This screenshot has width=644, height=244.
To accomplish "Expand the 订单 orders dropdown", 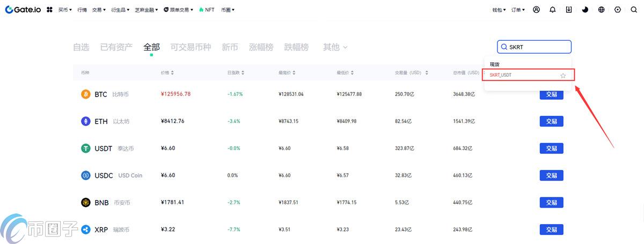I will [x=518, y=10].
